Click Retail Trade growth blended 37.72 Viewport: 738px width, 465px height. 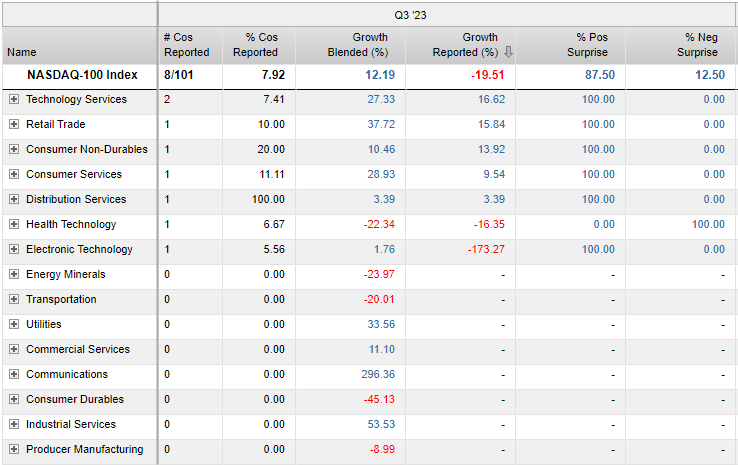tap(381, 124)
